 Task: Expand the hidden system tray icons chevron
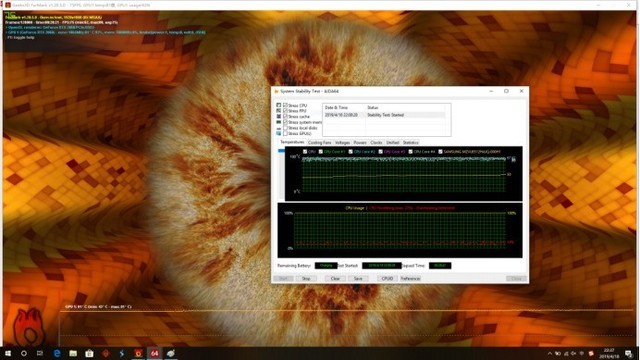click(549, 353)
